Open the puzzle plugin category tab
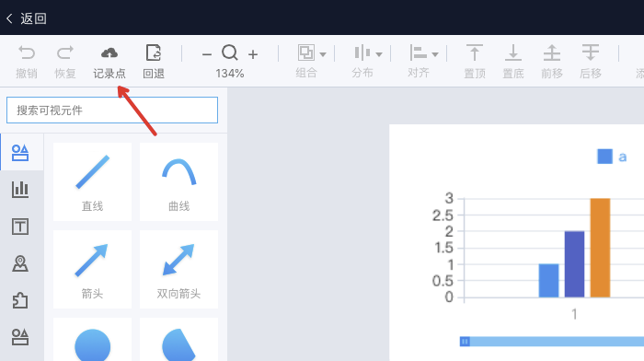 coord(20,300)
